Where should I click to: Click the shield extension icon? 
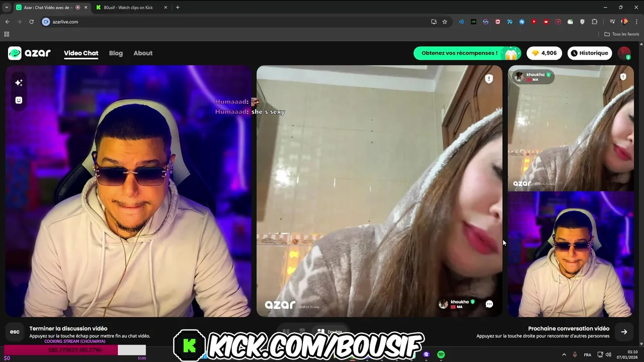pos(583,22)
